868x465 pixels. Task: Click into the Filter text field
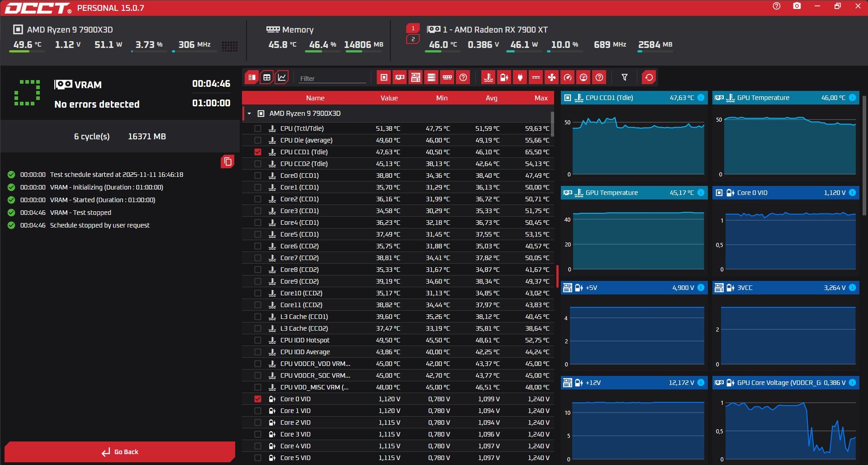pos(332,78)
